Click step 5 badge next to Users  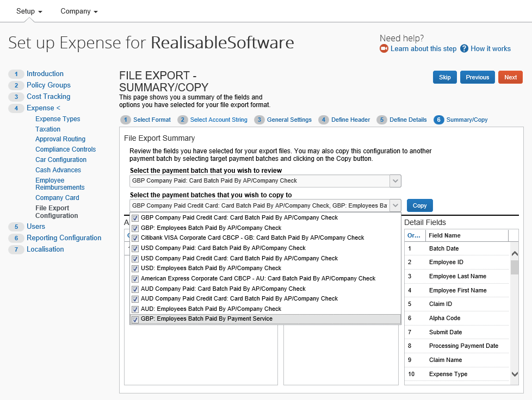pyautogui.click(x=16, y=227)
